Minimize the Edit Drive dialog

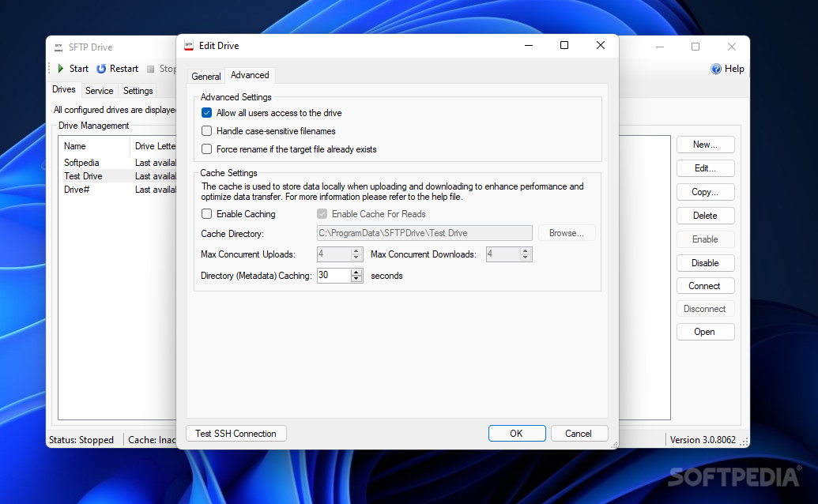[x=529, y=45]
